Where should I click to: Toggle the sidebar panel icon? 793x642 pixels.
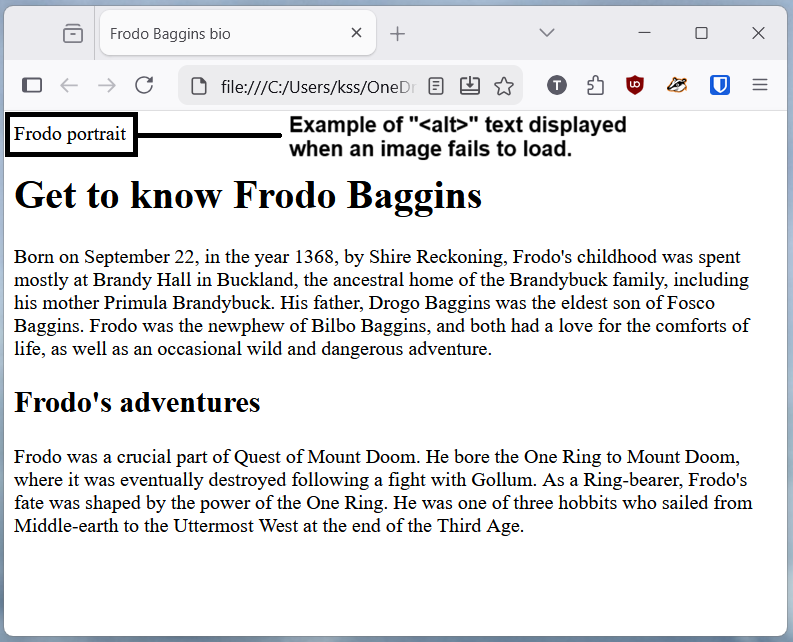coord(32,85)
